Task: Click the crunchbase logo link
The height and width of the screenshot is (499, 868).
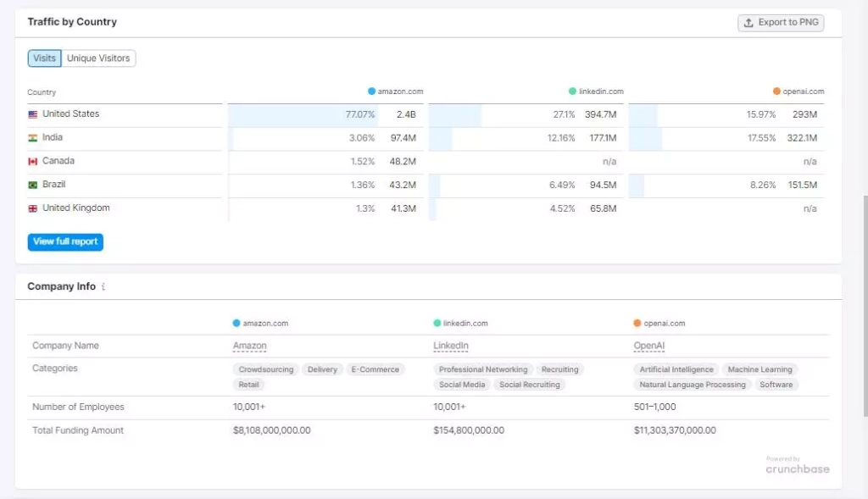Action: click(798, 469)
